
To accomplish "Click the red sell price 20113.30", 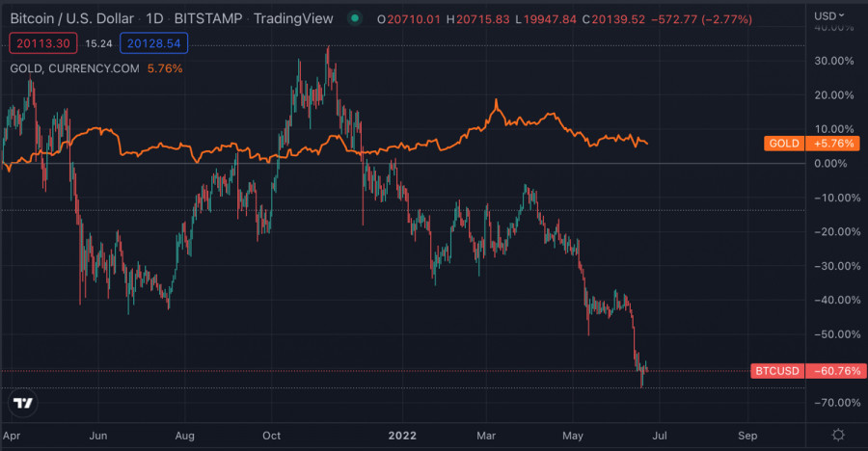I will point(43,43).
